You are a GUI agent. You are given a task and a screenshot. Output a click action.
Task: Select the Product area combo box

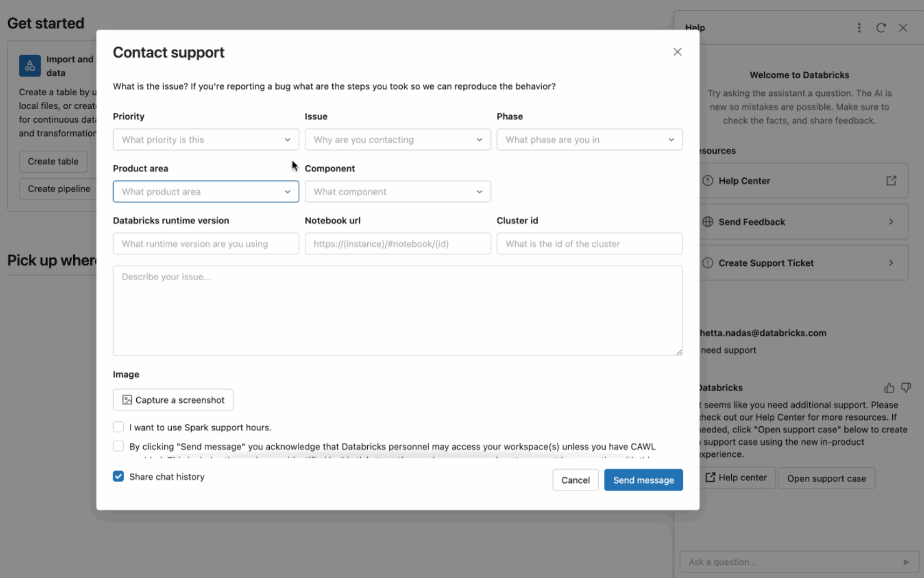(x=206, y=192)
